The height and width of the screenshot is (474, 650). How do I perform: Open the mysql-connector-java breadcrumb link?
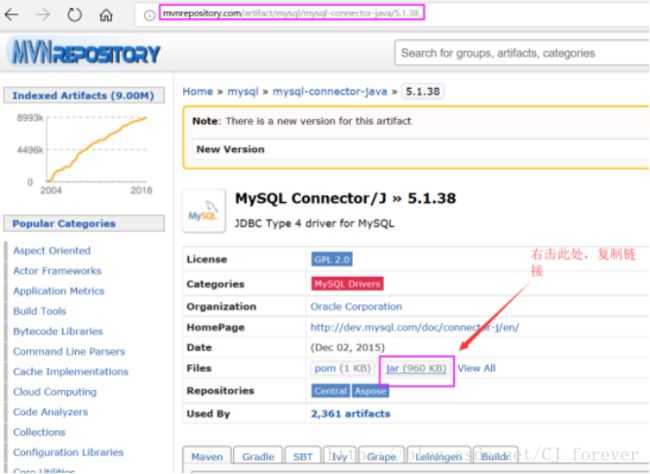[x=330, y=91]
